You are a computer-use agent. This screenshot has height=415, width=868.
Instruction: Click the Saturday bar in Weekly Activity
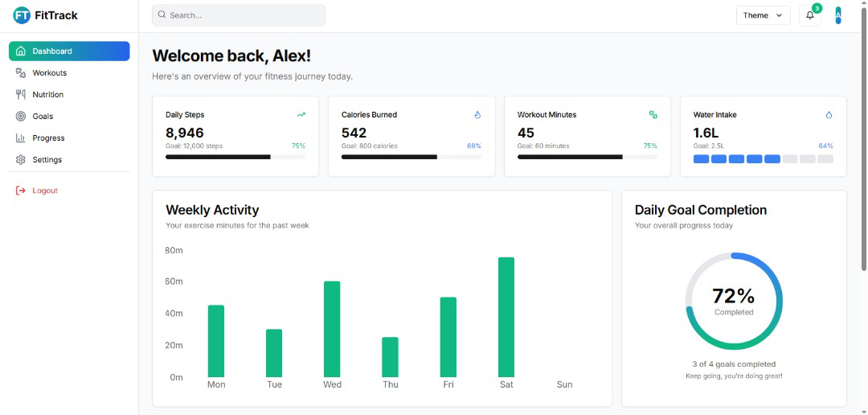[506, 317]
